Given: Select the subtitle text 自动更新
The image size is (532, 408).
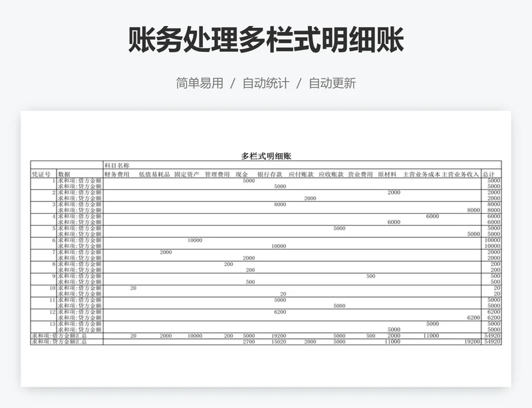Looking at the screenshot, I should point(332,83).
